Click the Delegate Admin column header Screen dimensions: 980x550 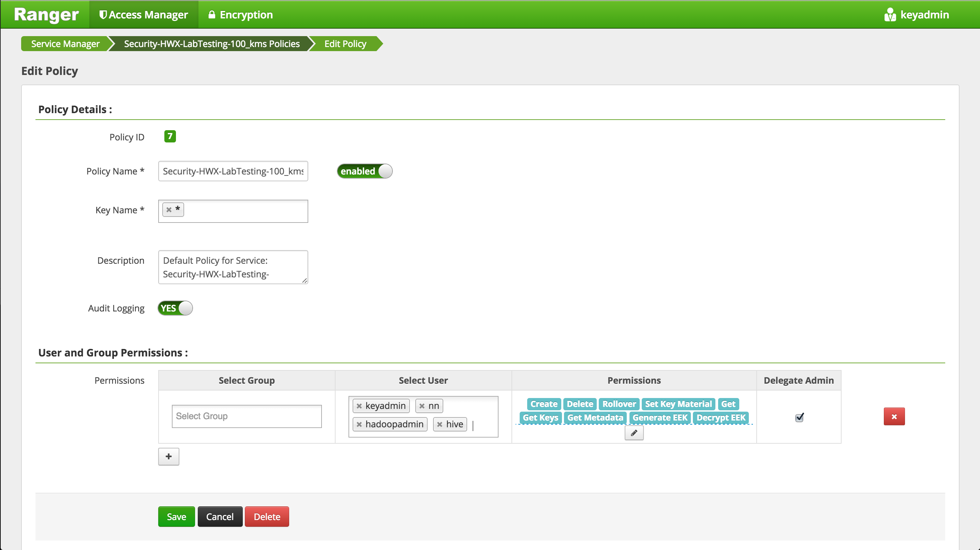[799, 381]
